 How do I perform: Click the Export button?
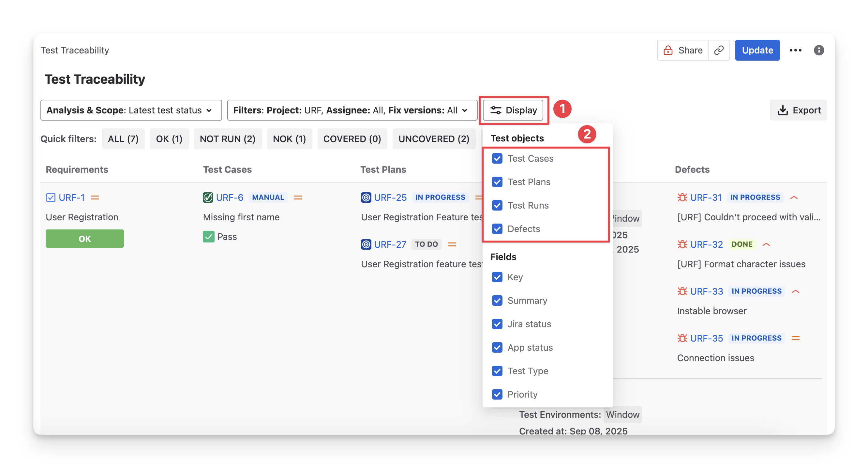(798, 110)
